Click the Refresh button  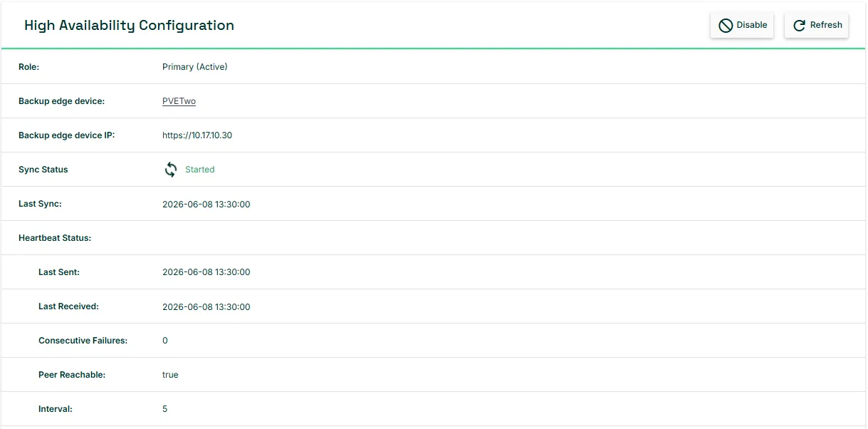click(x=817, y=25)
